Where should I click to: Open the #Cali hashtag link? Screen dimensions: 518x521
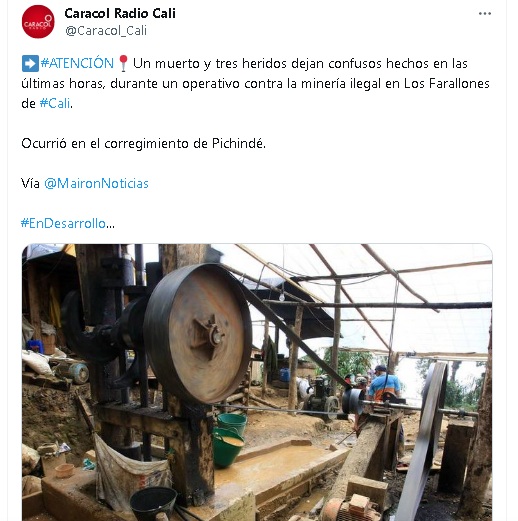tap(55, 103)
